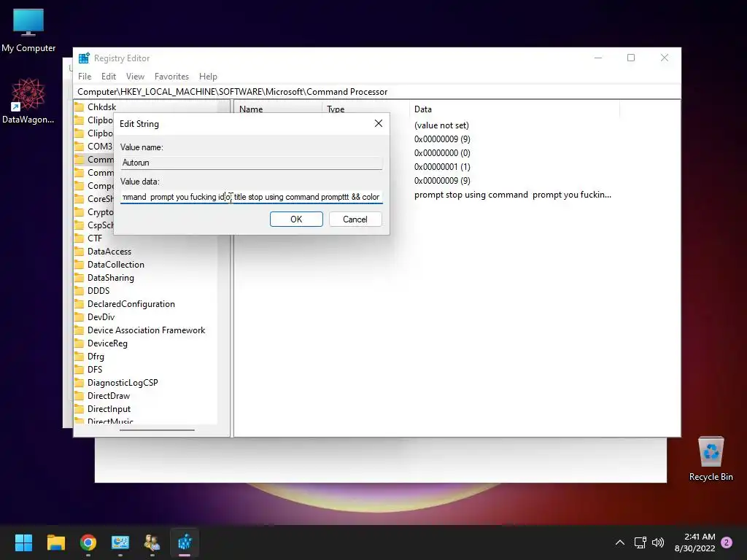Cancel the Edit String dialog

pos(355,219)
